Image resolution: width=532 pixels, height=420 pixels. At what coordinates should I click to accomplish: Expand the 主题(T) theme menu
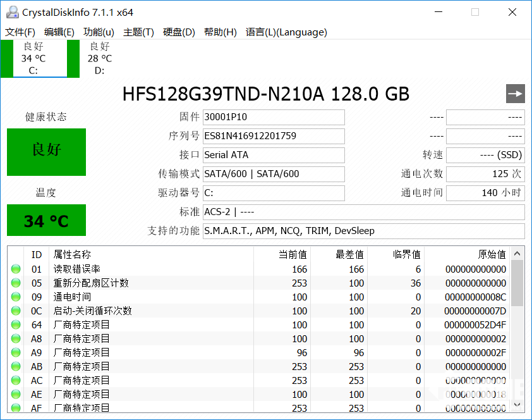point(138,32)
